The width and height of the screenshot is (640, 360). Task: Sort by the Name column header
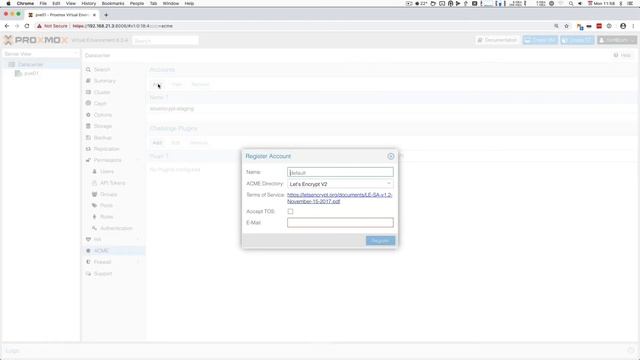click(158, 98)
